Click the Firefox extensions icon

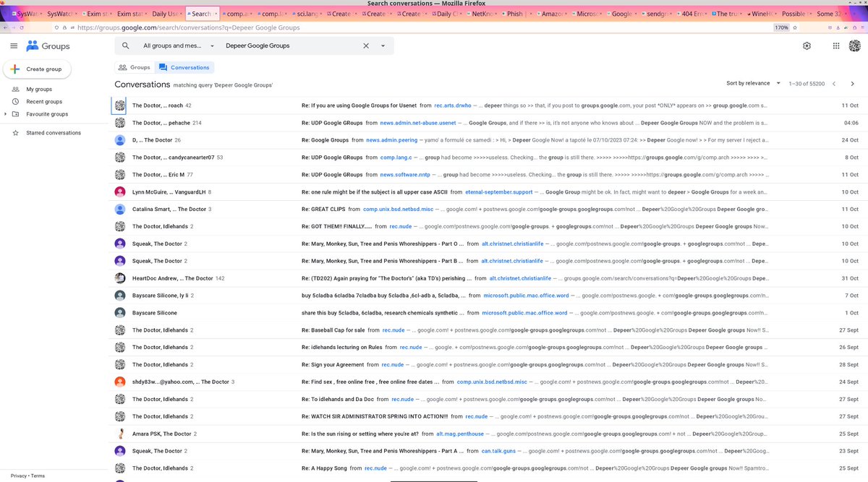[x=854, y=27]
